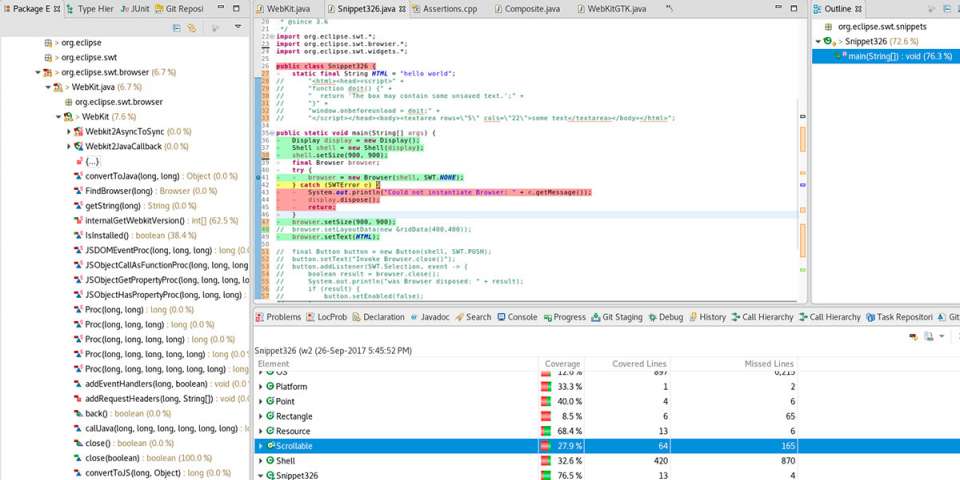Select Shell class in coverage table
This screenshot has height=480, width=960.
click(x=285, y=461)
